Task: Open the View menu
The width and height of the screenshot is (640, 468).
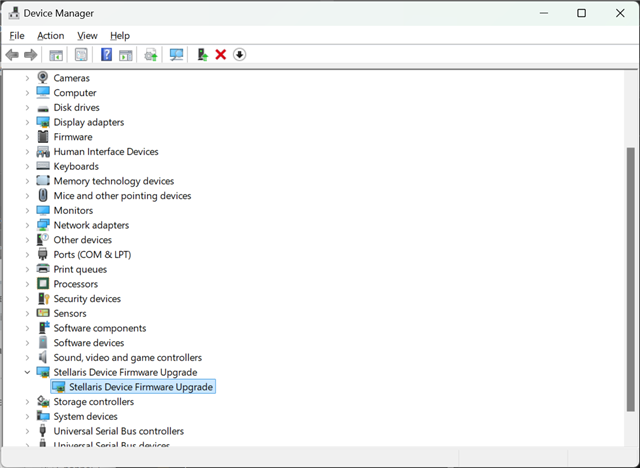Action: (87, 35)
